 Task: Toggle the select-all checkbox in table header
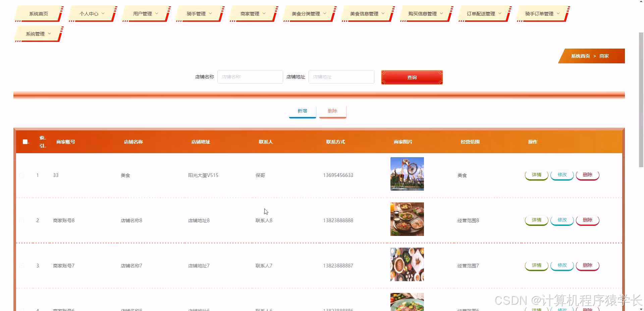pos(25,141)
